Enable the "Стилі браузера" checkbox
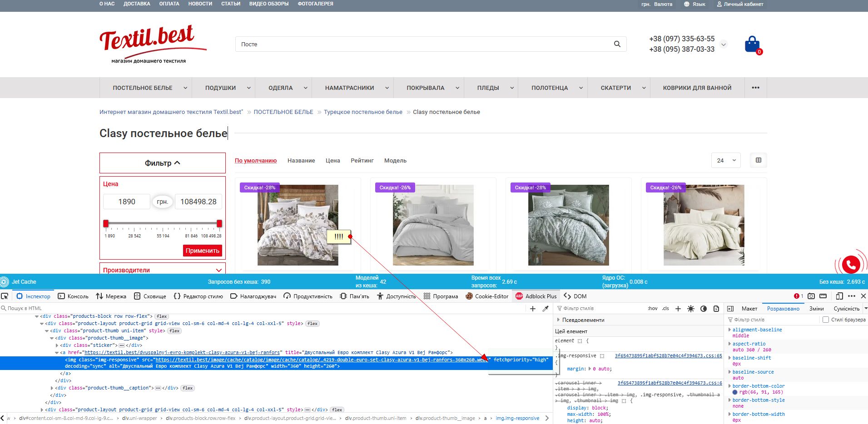Screen dimensions: 868x424 (x=826, y=320)
